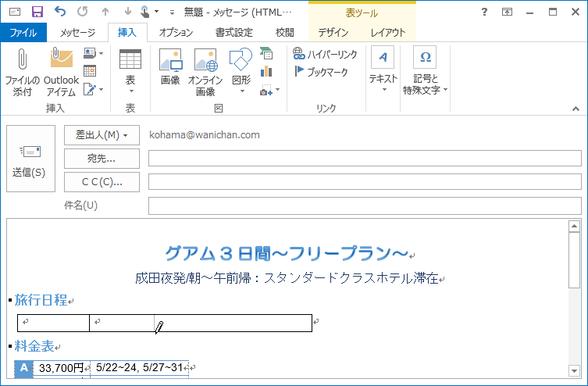Image resolution: width=588 pixels, height=386 pixels.
Task: Click the 件名 subject input field
Action: click(x=365, y=206)
